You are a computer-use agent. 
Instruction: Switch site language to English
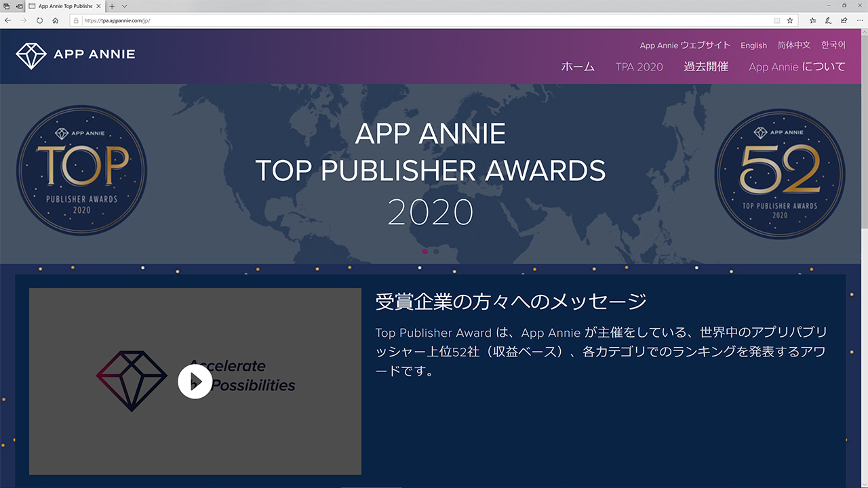[x=753, y=45]
